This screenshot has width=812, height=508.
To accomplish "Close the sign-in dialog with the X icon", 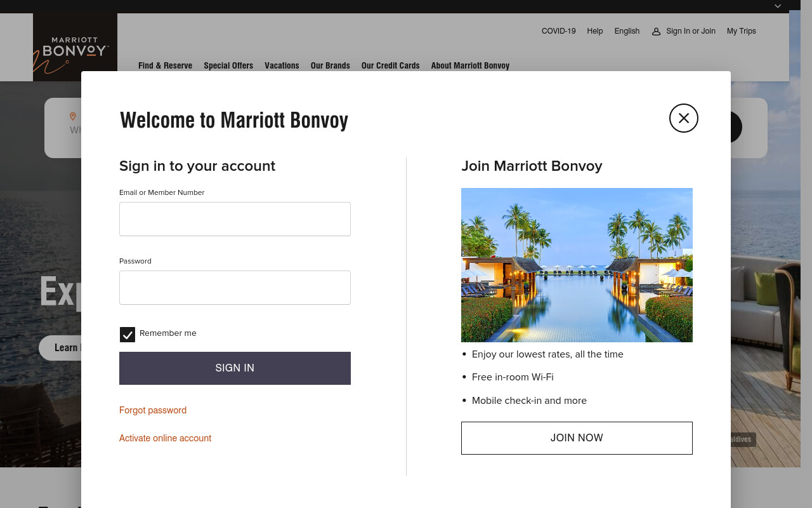I will pos(684,118).
